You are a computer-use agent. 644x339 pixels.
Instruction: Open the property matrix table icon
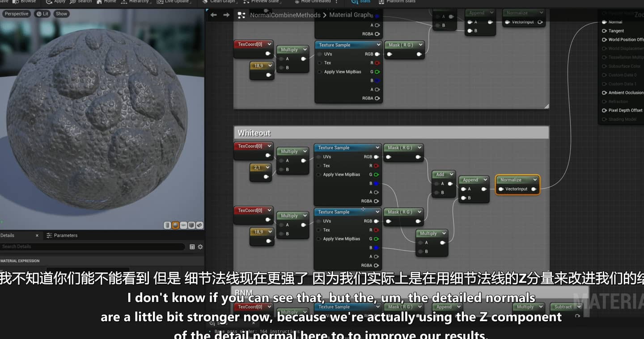point(192,247)
